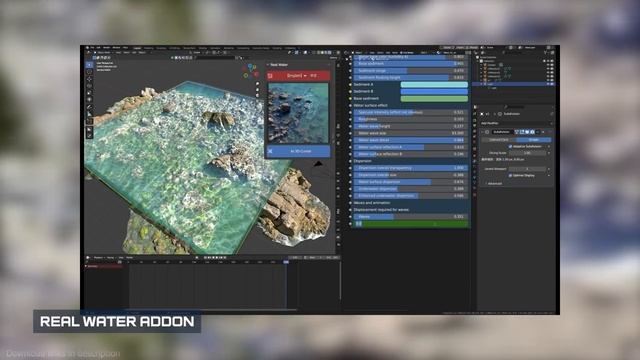Click the Water wave height slider
This screenshot has height=360, width=640.
pos(410,126)
